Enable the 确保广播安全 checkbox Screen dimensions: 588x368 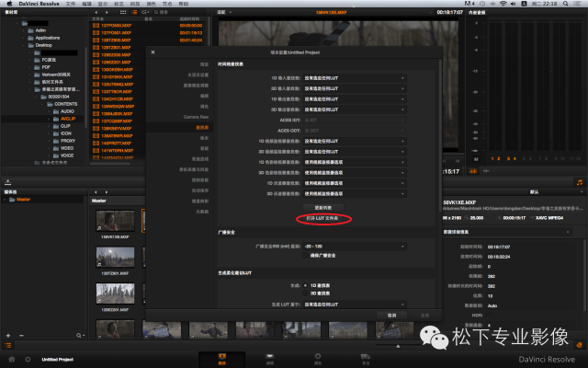306,256
